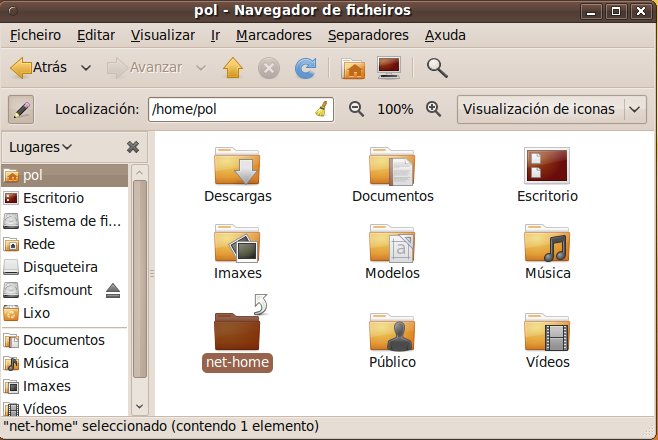This screenshot has height=440, width=658.
Task: Open Música bookmark in sidebar
Action: coord(65,363)
